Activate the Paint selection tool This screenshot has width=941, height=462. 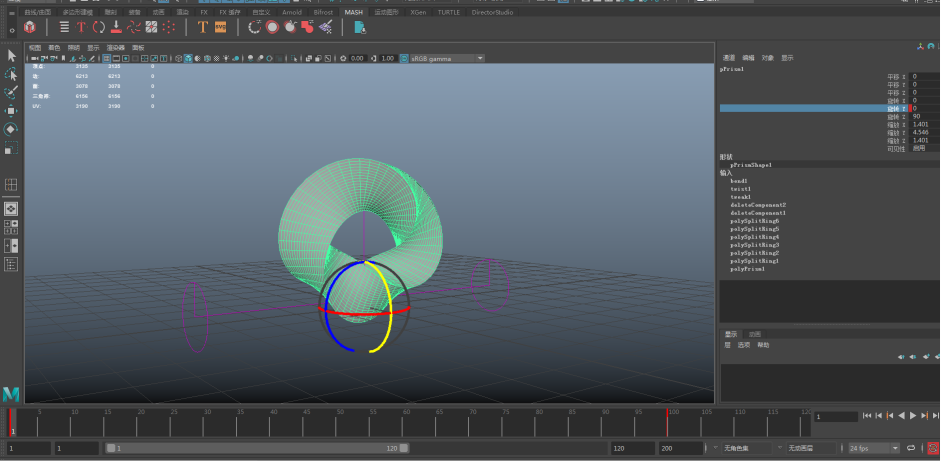pos(11,92)
